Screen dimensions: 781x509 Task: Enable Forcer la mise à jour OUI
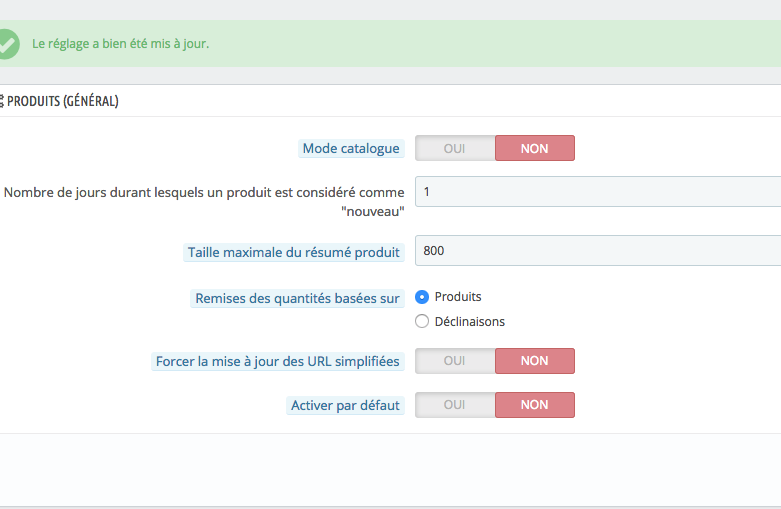(455, 361)
